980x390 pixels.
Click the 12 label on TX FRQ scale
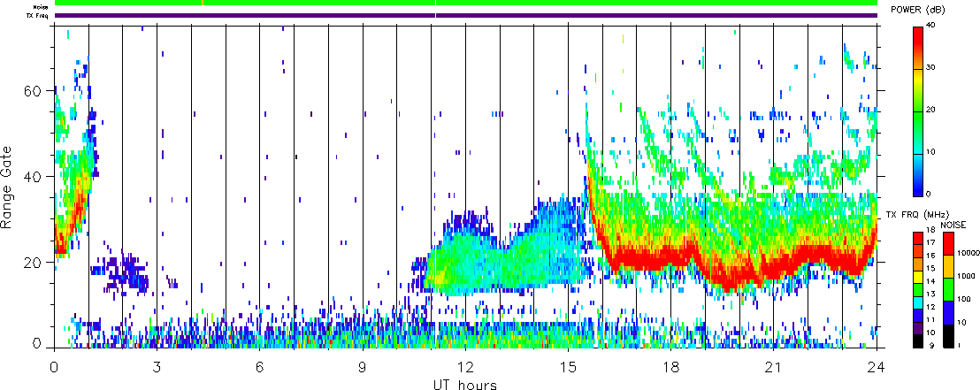[x=930, y=307]
